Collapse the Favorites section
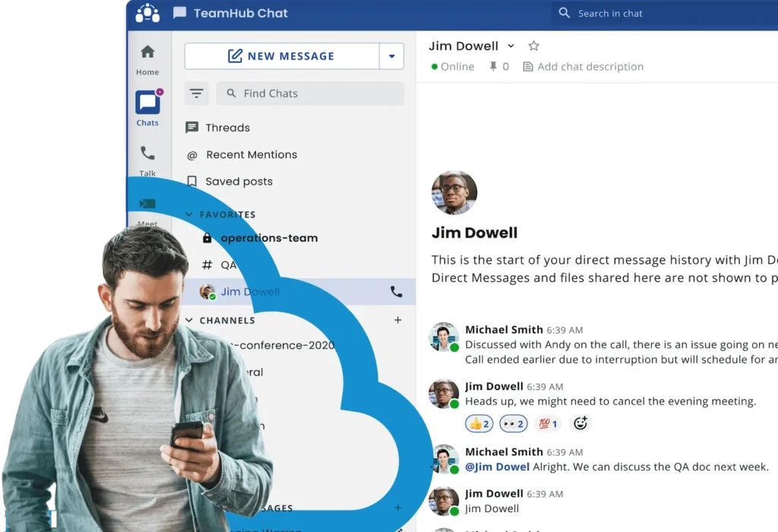This screenshot has height=532, width=778. pyautogui.click(x=189, y=215)
